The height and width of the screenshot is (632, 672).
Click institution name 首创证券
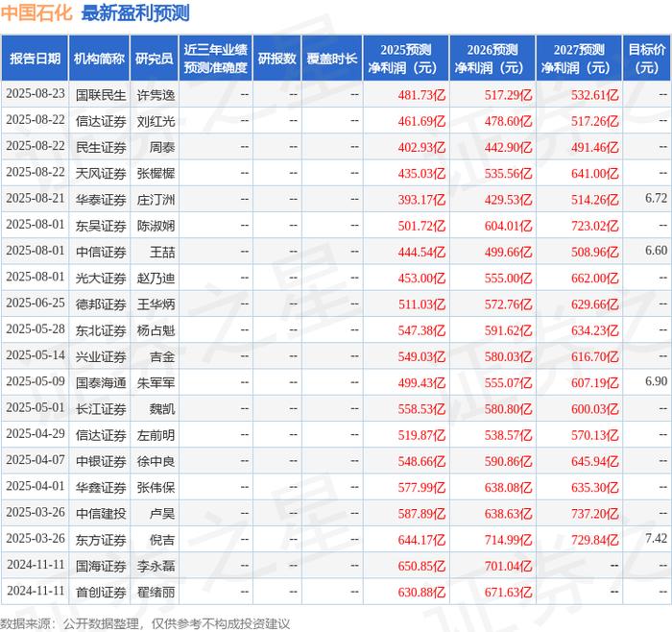click(101, 592)
